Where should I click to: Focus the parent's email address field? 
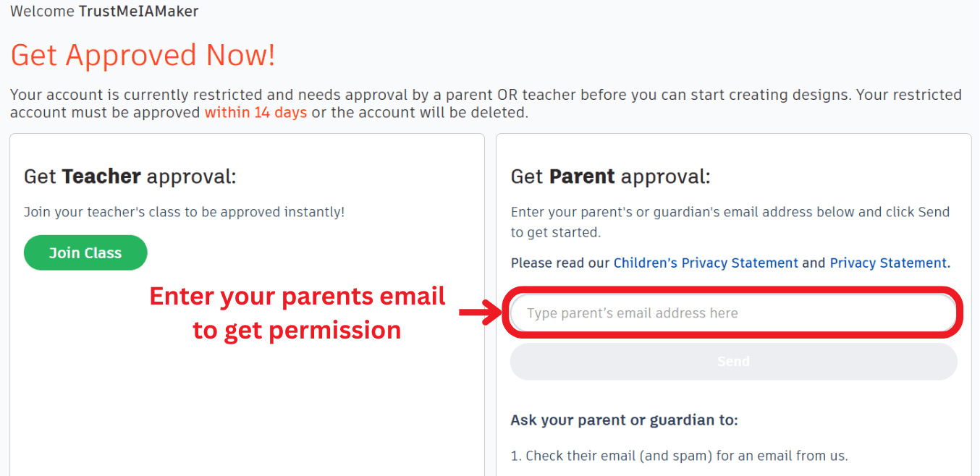click(x=732, y=313)
